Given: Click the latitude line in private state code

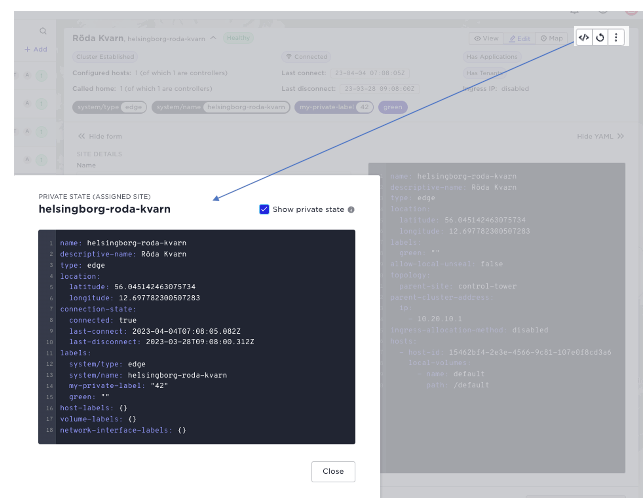Looking at the screenshot, I should pyautogui.click(x=132, y=287).
